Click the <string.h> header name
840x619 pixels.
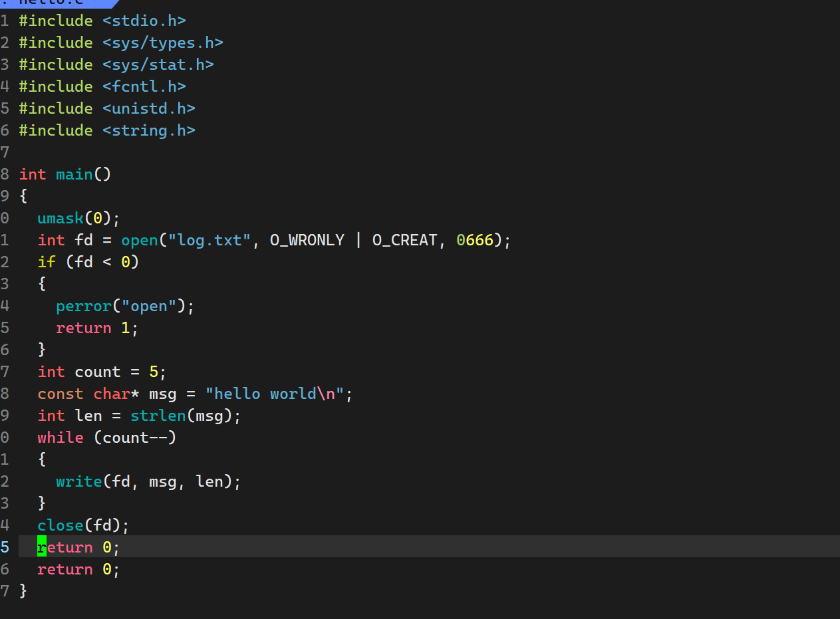149,130
